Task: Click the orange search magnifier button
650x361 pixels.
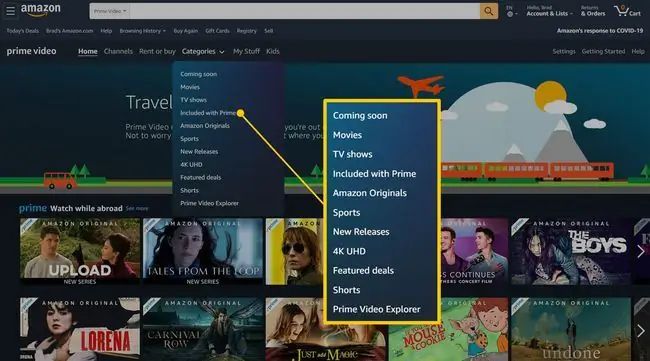Action: [x=489, y=11]
